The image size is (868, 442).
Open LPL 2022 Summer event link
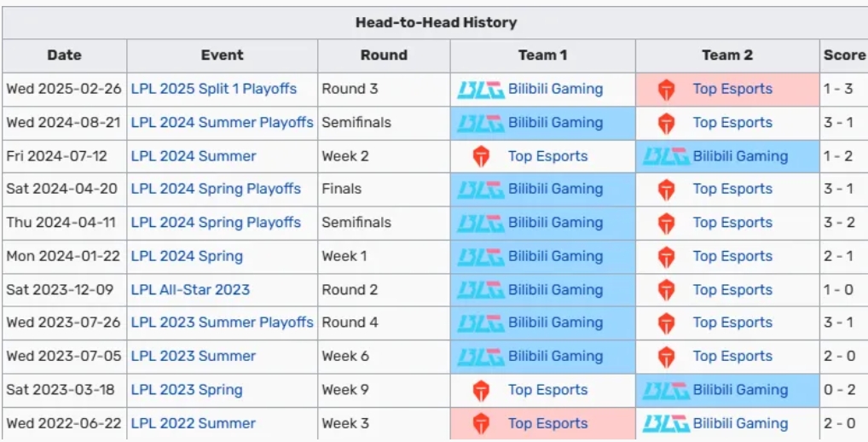[x=194, y=423]
